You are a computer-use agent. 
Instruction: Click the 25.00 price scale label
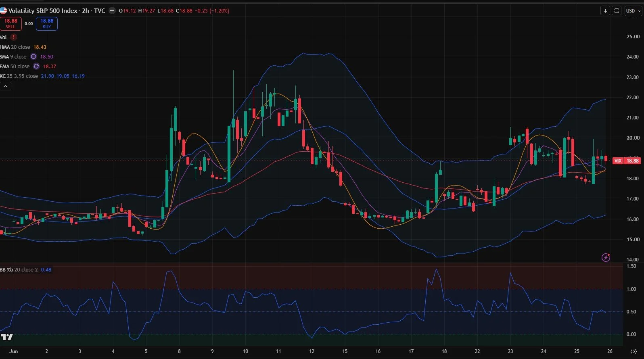tap(633, 37)
